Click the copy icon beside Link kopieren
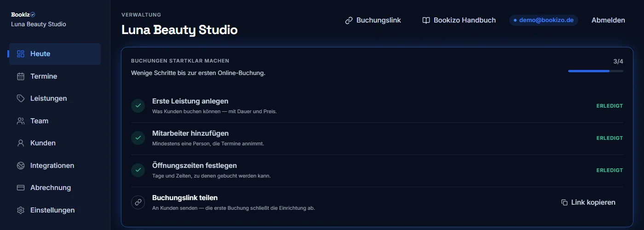Screen dimensions: 644x230 pos(564,202)
